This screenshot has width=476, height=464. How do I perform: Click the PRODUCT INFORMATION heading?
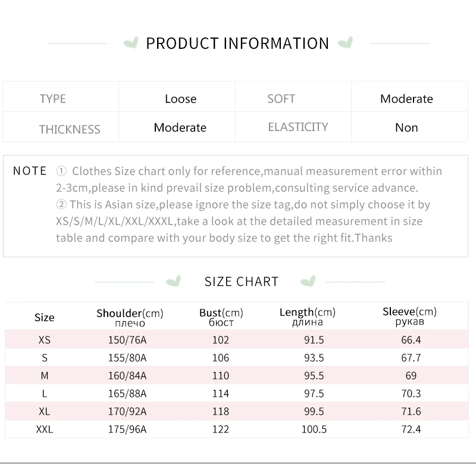[237, 43]
